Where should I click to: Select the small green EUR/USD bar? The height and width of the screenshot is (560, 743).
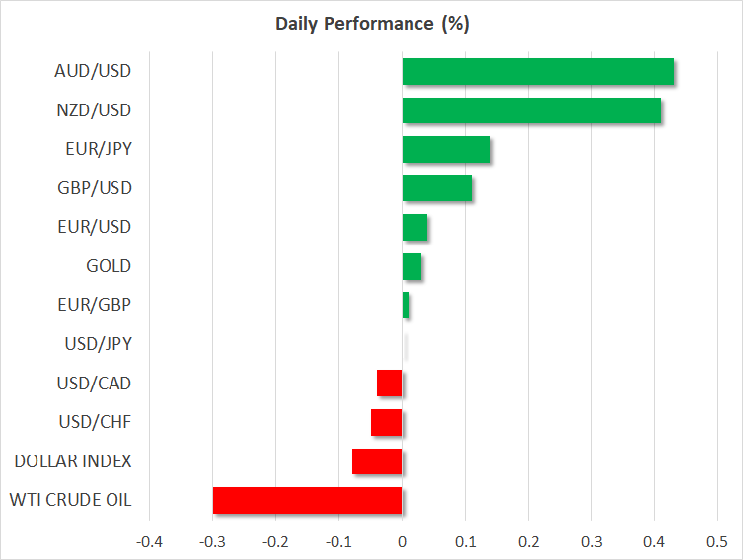click(x=414, y=228)
